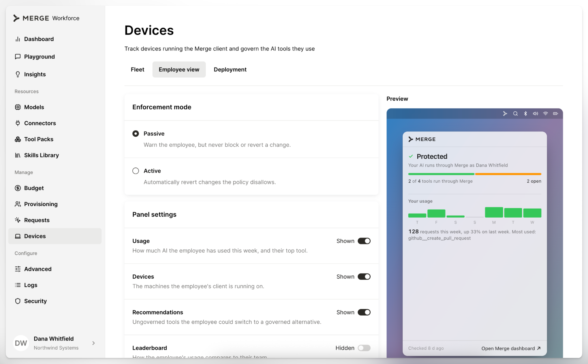588x364 pixels.
Task: Click the search magnifier in preview menu bar
Action: (515, 114)
